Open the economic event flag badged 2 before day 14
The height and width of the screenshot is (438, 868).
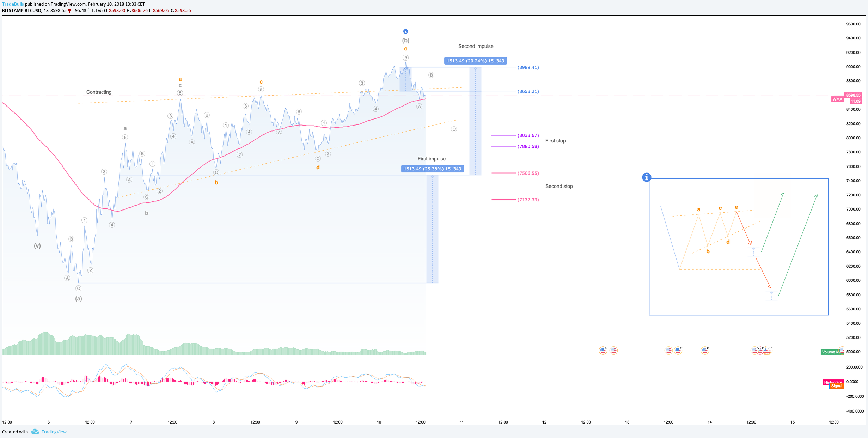678,350
